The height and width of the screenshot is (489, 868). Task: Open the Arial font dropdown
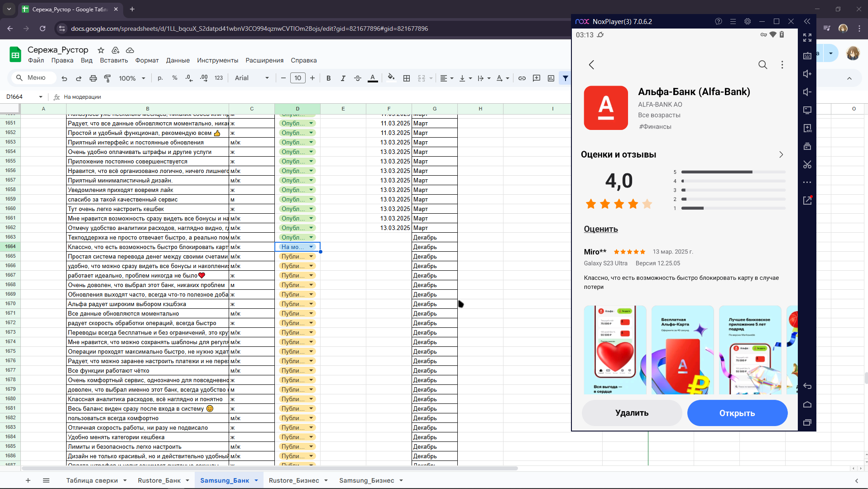tap(252, 78)
